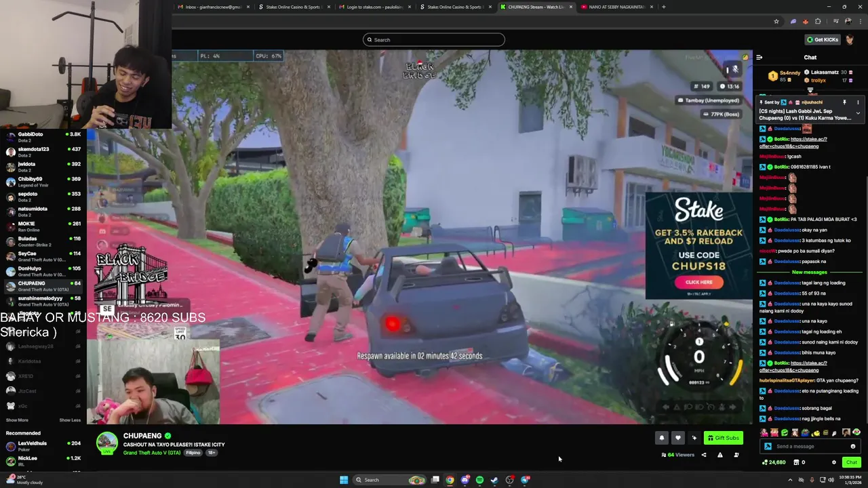Screen dimensions: 868x488
Task: Click the Kick search field
Action: click(x=434, y=39)
